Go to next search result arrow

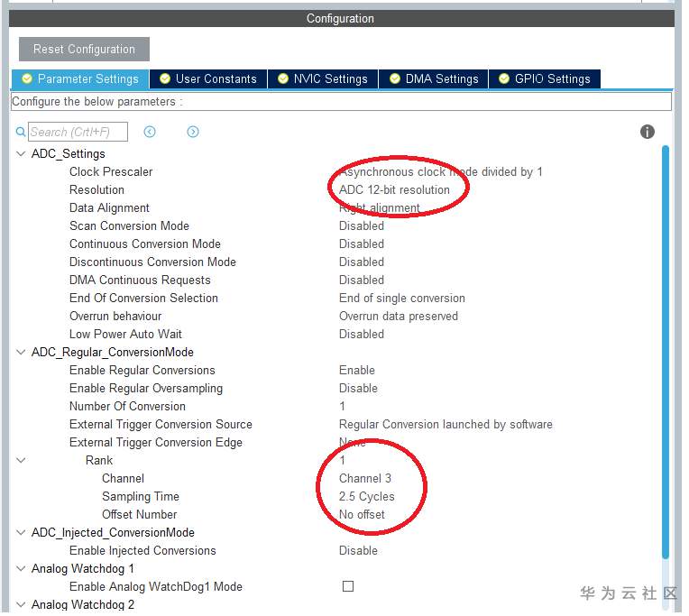coord(193,132)
